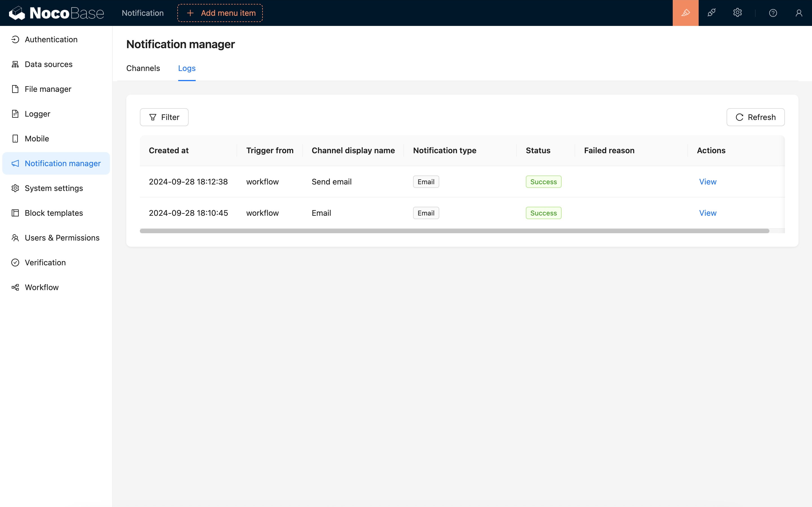This screenshot has height=507, width=812.
Task: Switch to the Channels tab
Action: [143, 68]
